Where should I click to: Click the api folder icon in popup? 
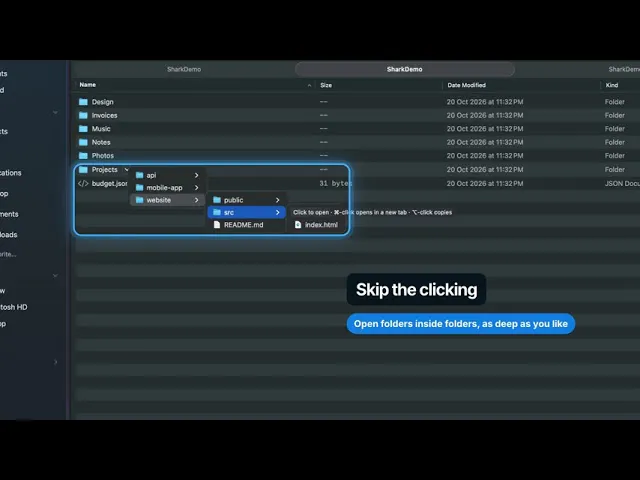pos(140,175)
